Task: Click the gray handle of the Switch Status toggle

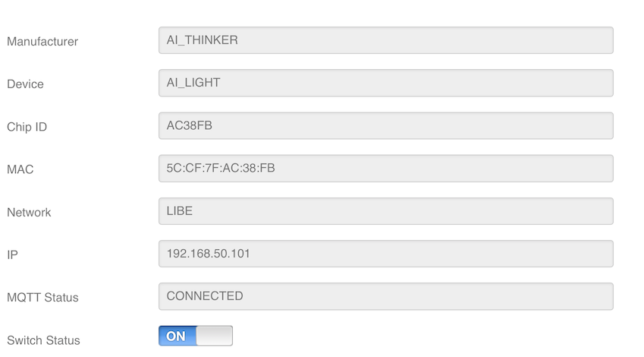Action: click(214, 336)
